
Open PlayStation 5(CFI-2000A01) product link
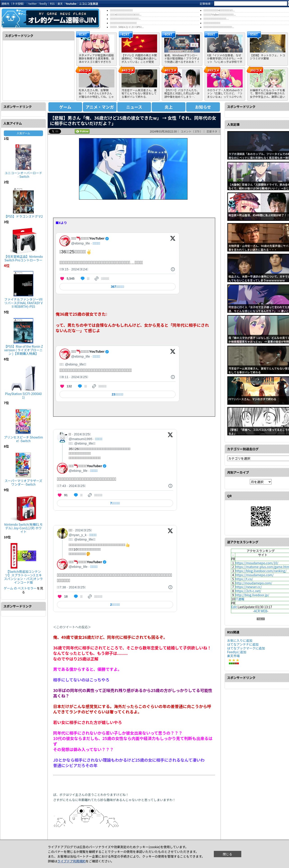pos(23,395)
